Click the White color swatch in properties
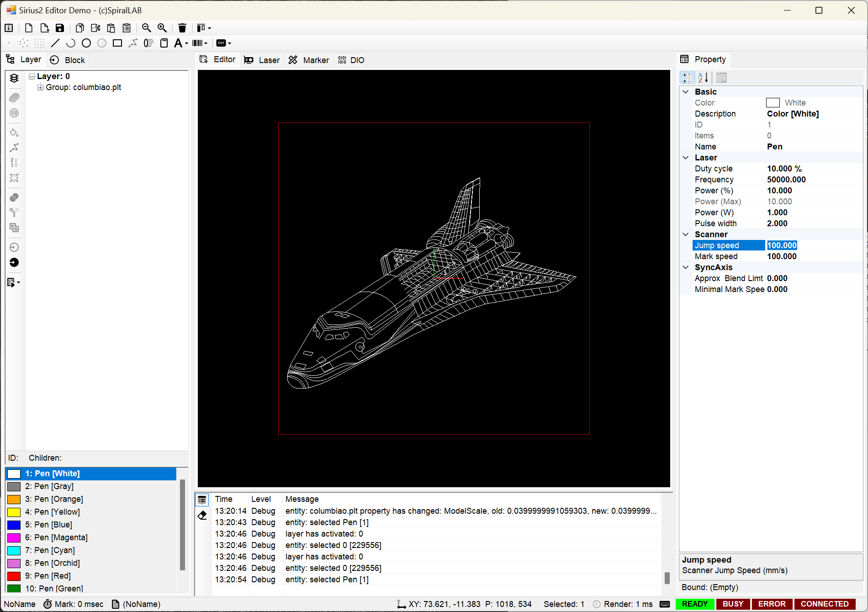 [x=773, y=103]
